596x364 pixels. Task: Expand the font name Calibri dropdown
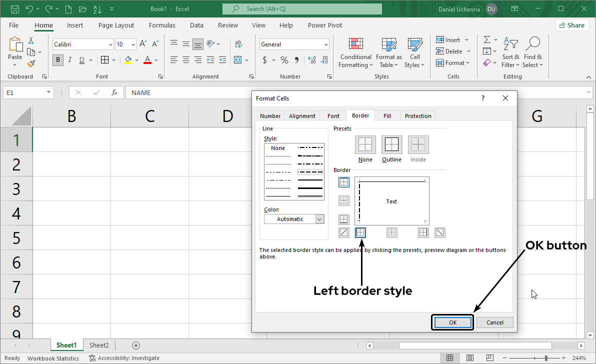coord(110,44)
